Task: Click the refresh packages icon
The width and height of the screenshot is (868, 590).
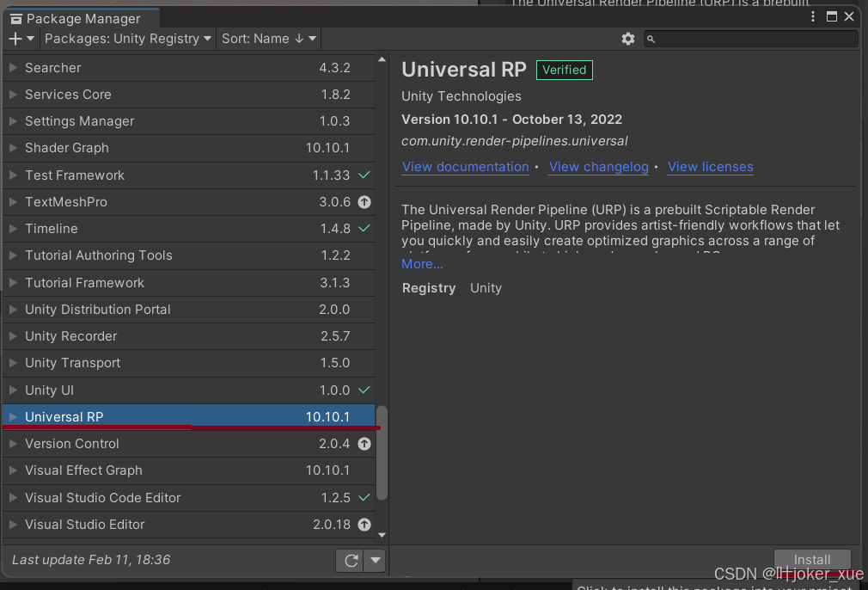Action: point(351,560)
